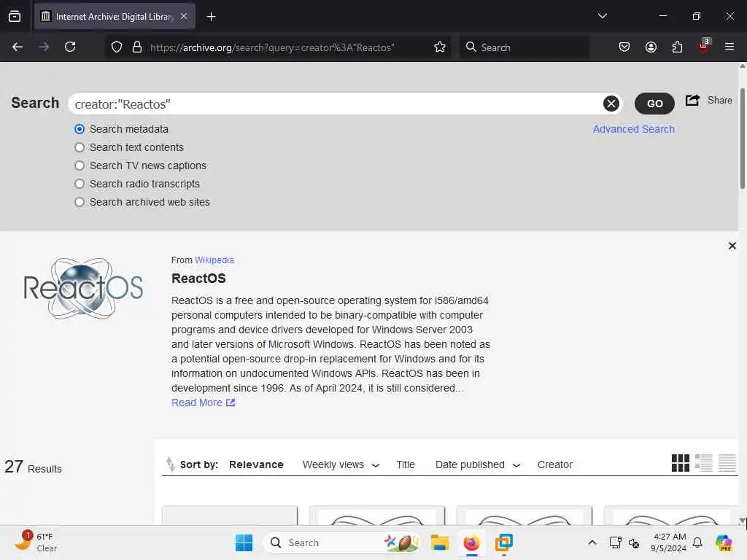This screenshot has height=560, width=747.
Task: Share the search results
Action: tap(709, 101)
